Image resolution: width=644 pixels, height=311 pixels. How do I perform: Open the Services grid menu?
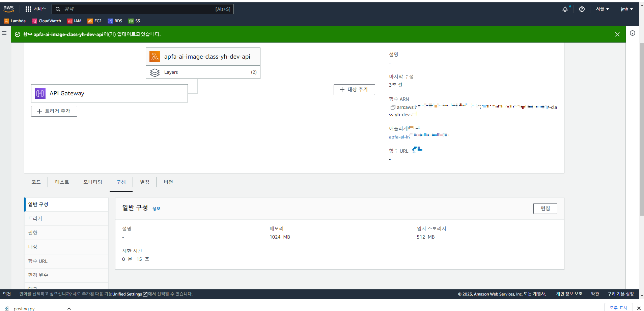(35, 9)
